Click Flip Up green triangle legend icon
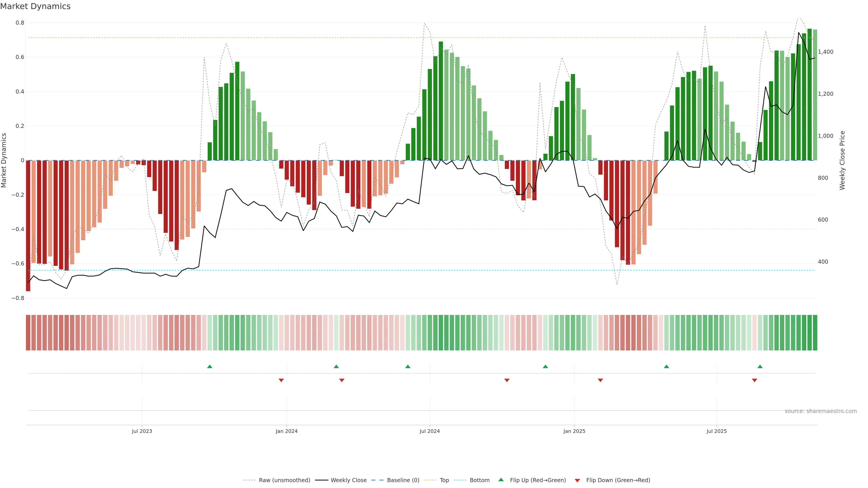Image resolution: width=868 pixels, height=488 pixels. pyautogui.click(x=501, y=480)
